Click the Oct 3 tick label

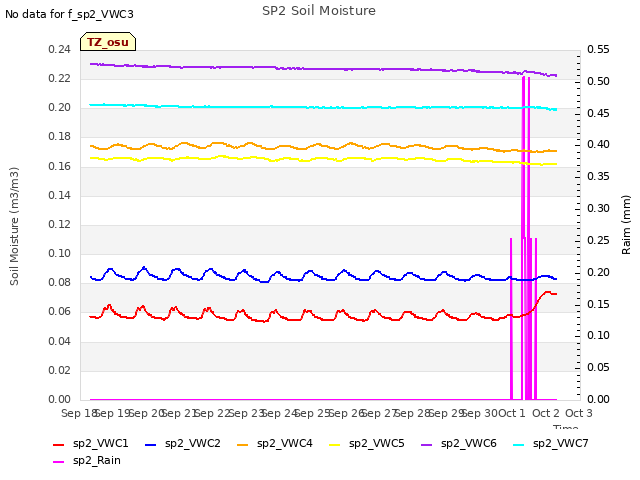pos(579,413)
